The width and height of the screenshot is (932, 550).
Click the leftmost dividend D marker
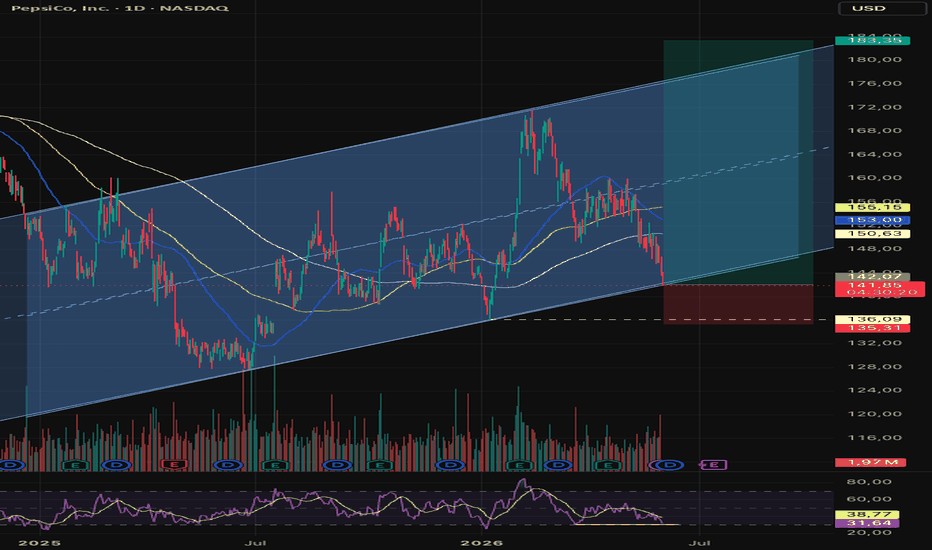(x=11, y=464)
